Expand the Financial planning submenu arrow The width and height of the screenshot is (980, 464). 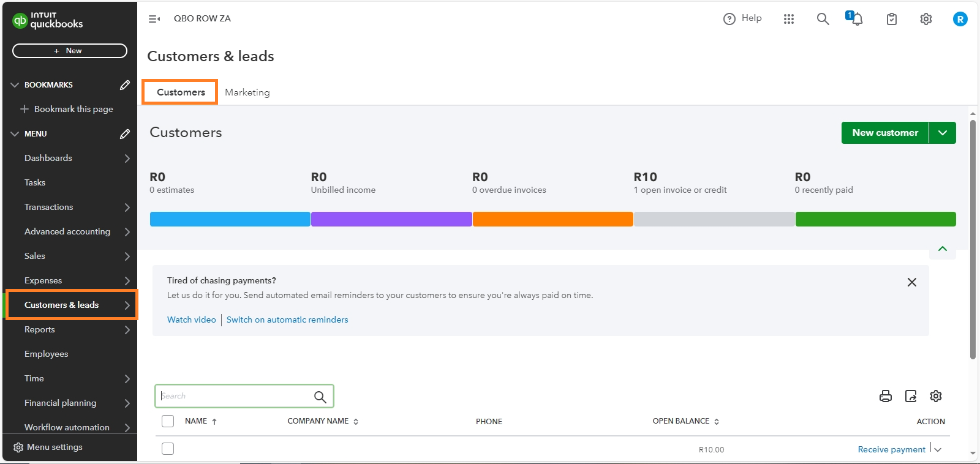[x=127, y=403]
